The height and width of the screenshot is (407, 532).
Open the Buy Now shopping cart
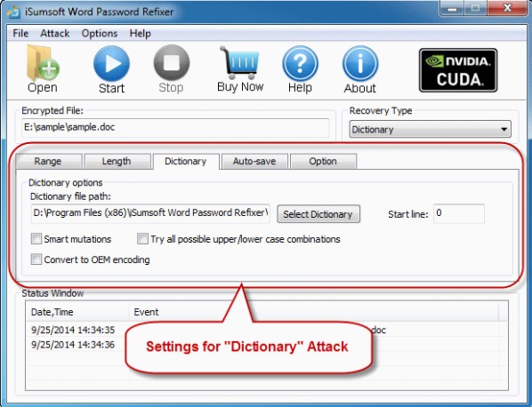click(x=240, y=62)
